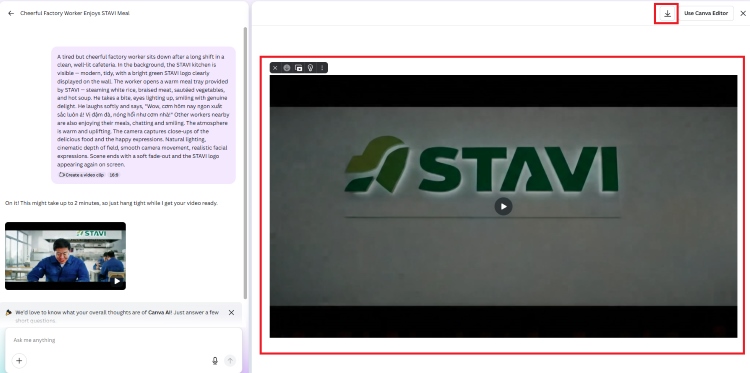The image size is (750, 373).
Task: Close the video preview panel with the top X
Action: (743, 13)
